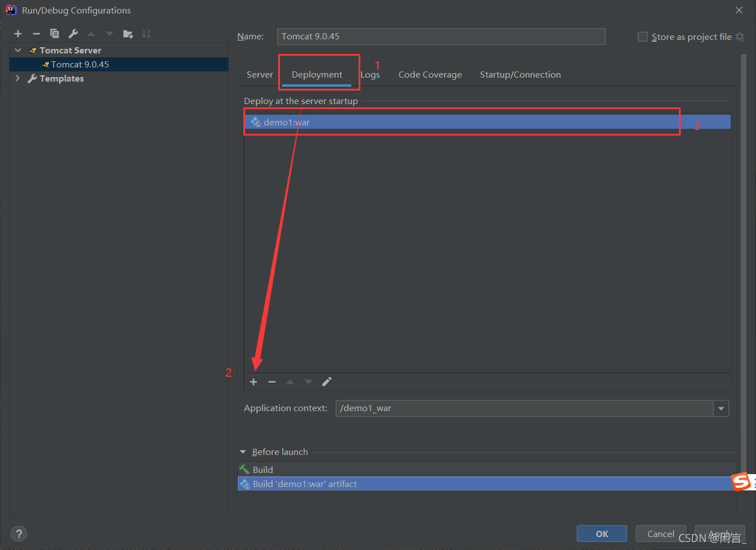
Task: Select Build 'demo1:war' artifact task
Action: click(487, 484)
